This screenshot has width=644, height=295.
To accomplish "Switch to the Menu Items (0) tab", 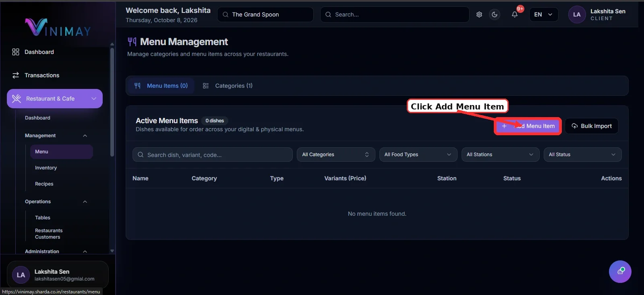I will coord(161,86).
